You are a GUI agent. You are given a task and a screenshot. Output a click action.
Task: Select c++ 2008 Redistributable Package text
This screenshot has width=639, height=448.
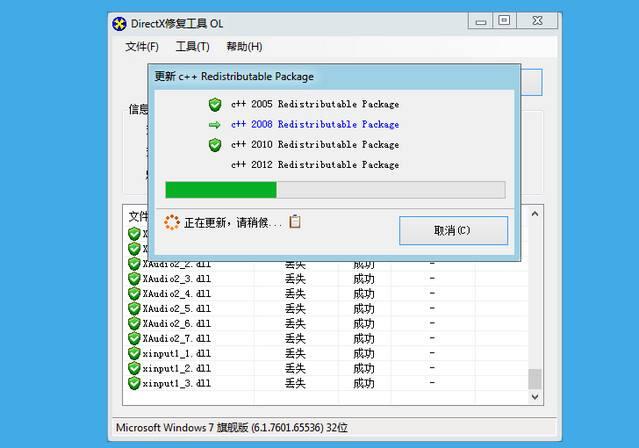[315, 124]
